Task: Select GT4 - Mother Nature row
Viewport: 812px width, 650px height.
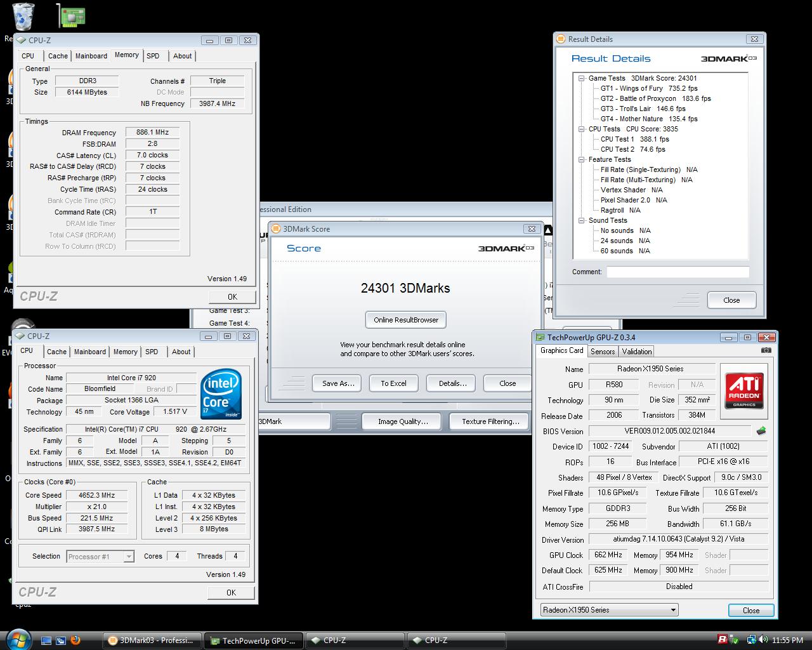Action: (649, 119)
